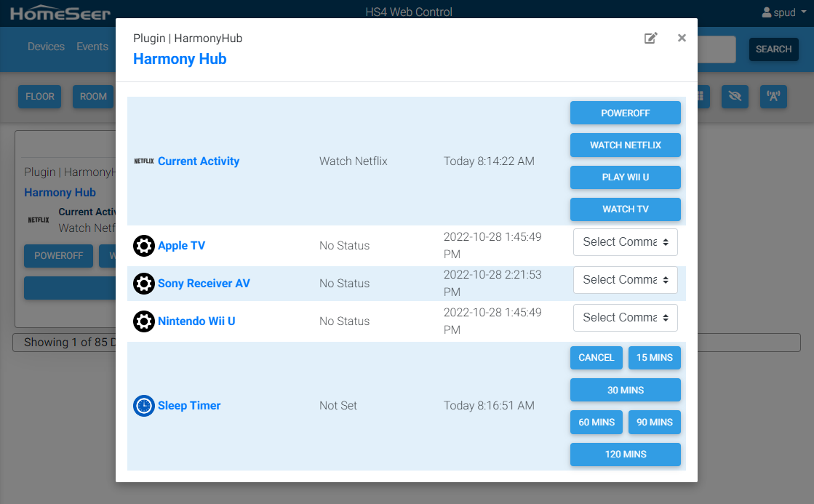The width and height of the screenshot is (814, 504).
Task: Open Apple TV Select Command dropdown
Action: click(626, 242)
